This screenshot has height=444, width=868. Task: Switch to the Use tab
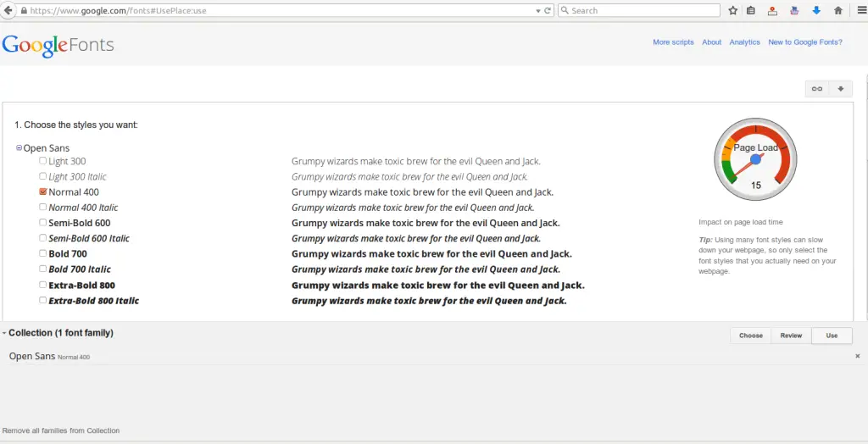pos(832,336)
